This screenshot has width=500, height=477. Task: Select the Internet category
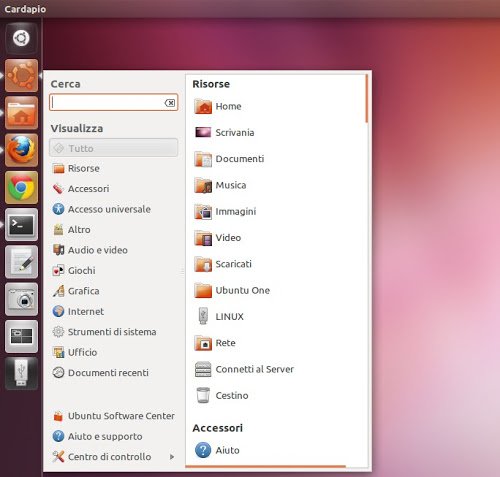pyautogui.click(x=78, y=311)
